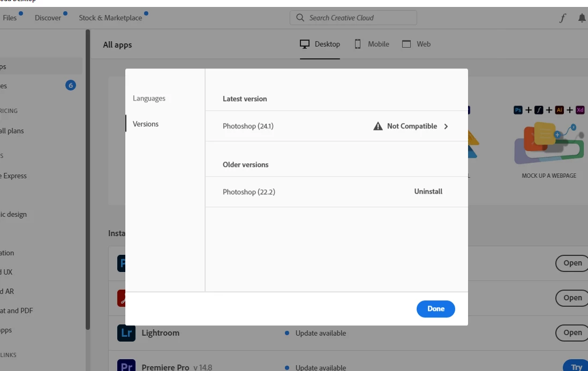588x371 pixels.
Task: Click Lightroom Update available status
Action: (x=316, y=333)
